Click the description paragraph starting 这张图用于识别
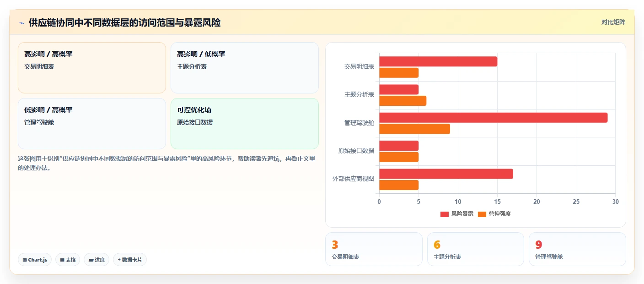This screenshot has height=284, width=644. click(166, 163)
